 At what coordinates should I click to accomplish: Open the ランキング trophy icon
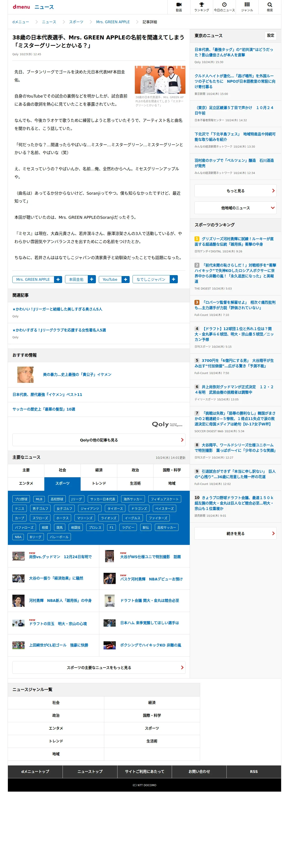pos(201,7)
